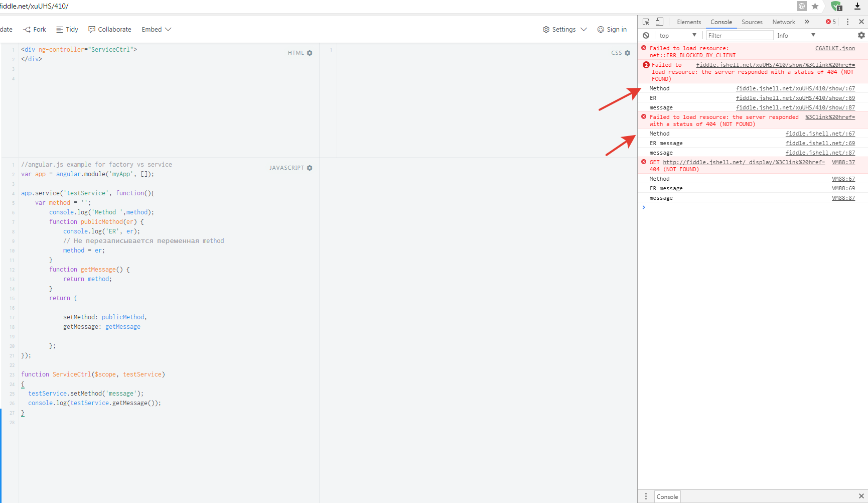Open the browser downloads icon
This screenshot has width=868, height=503.
[x=857, y=6]
